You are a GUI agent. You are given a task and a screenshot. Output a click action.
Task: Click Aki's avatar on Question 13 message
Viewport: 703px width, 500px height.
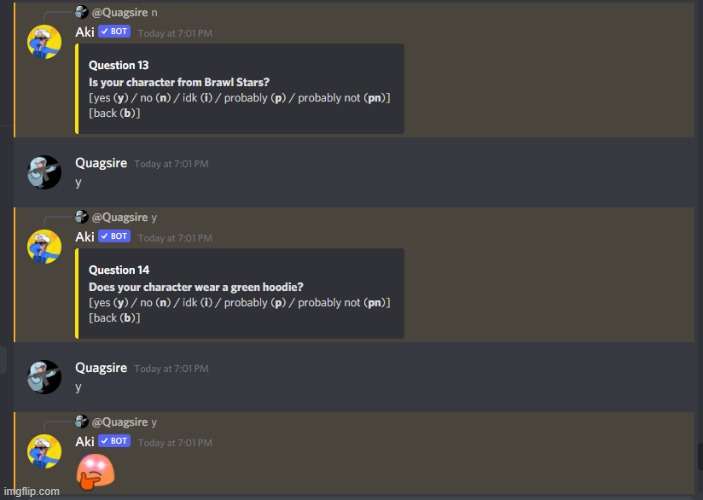[44, 42]
